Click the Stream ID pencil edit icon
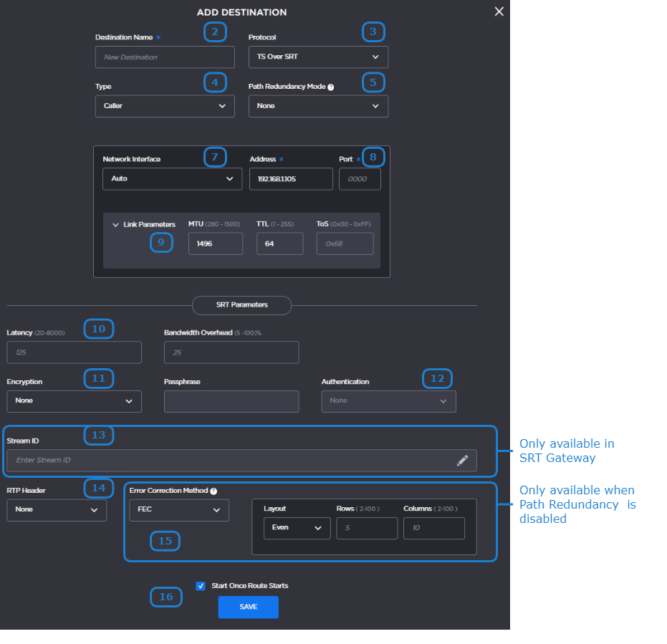 (462, 461)
